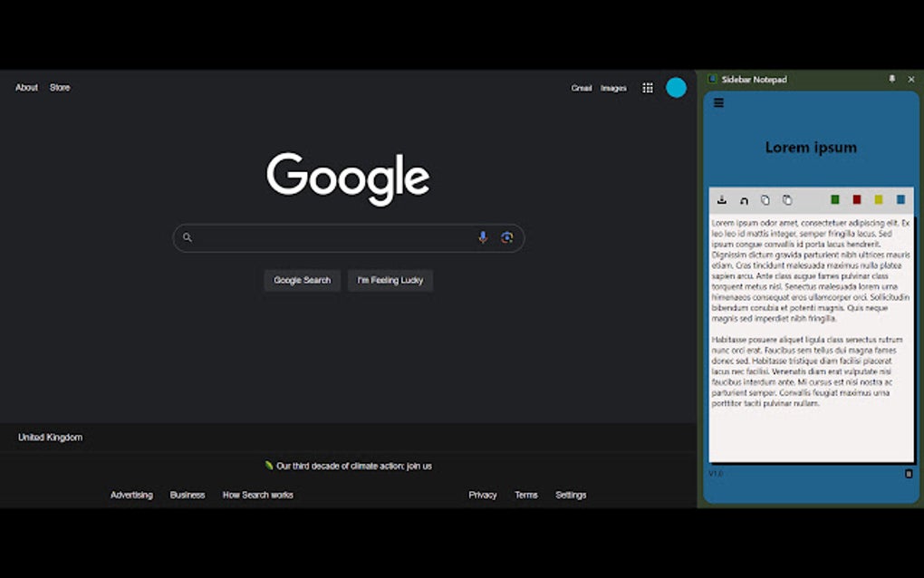924x578 pixels.
Task: Copy note text using the copy icon
Action: [x=766, y=199]
